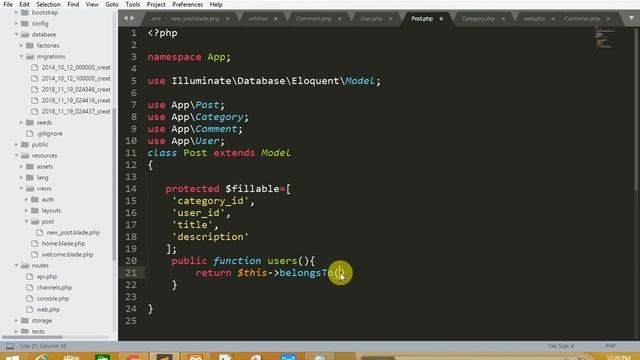Image resolution: width=640 pixels, height=360 pixels.
Task: Toggle the sidebar icon in status bar
Action: click(x=10, y=346)
